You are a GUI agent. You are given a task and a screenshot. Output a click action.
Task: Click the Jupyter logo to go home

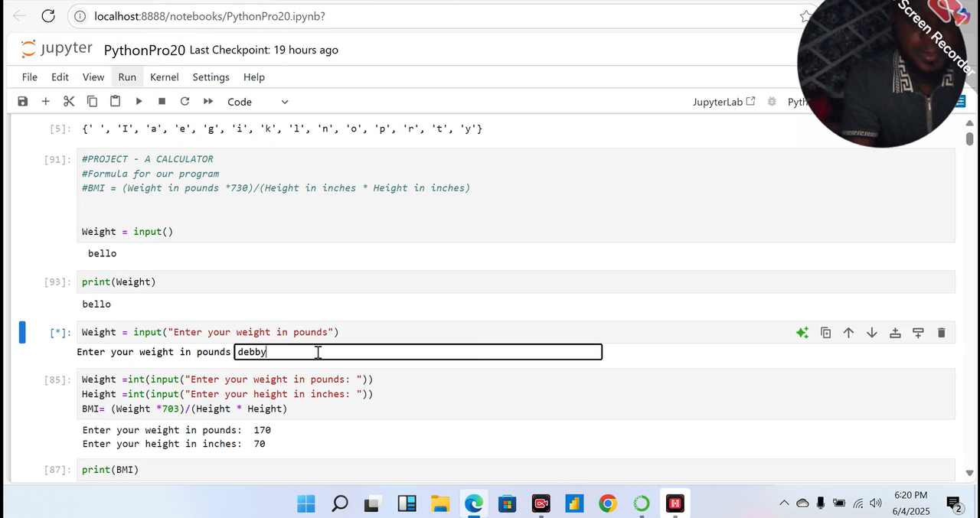[x=57, y=50]
